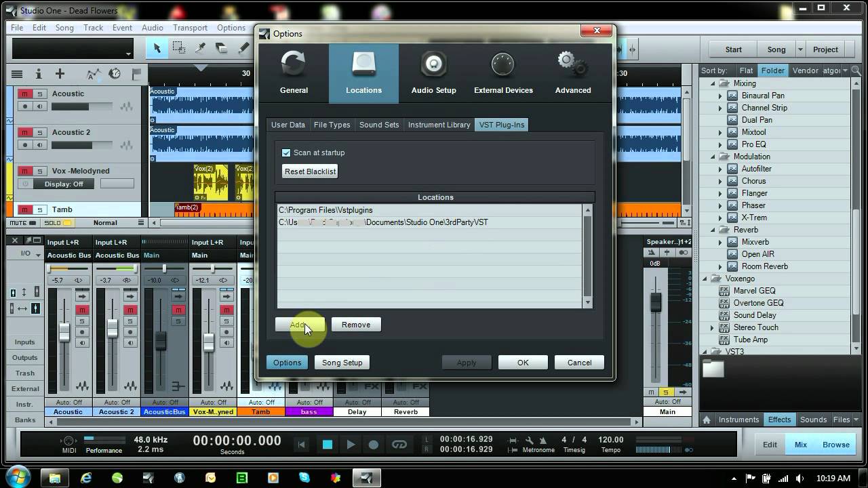Expand the Binaural Pan entry
This screenshot has height=488, width=868.
tap(720, 96)
